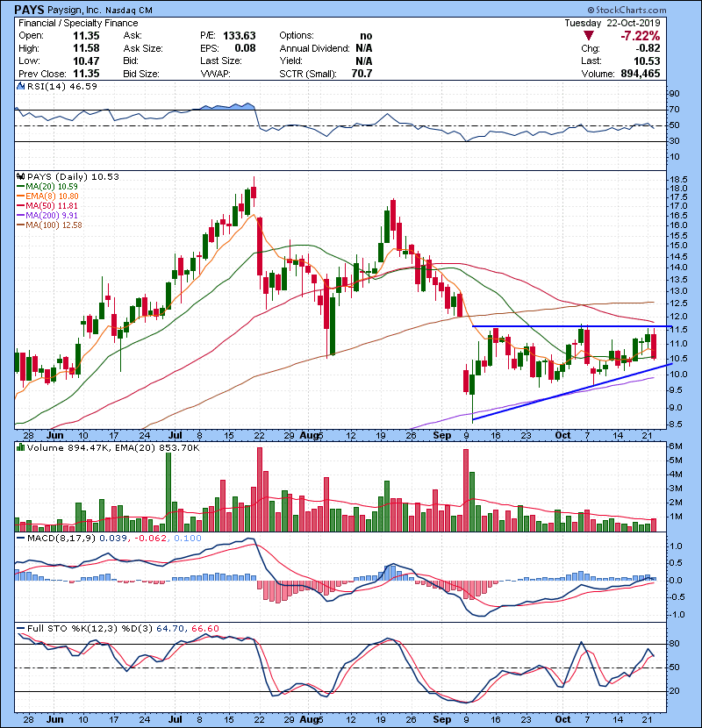702x728 pixels.
Task: Click the Low value 10.47
Action: coord(86,61)
